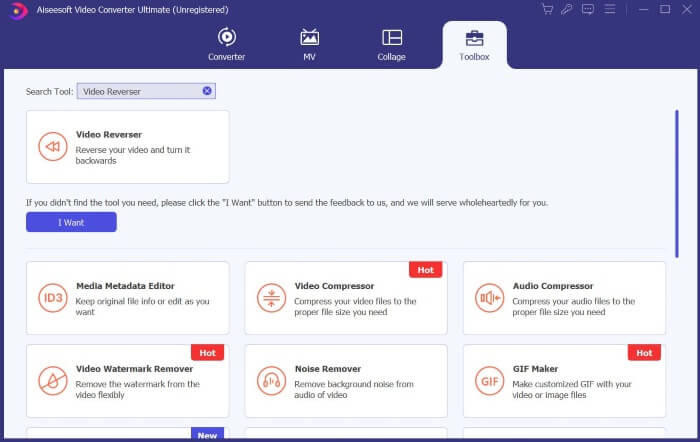This screenshot has width=700, height=442.
Task: Open the Video Compressor tool title
Action: click(334, 286)
